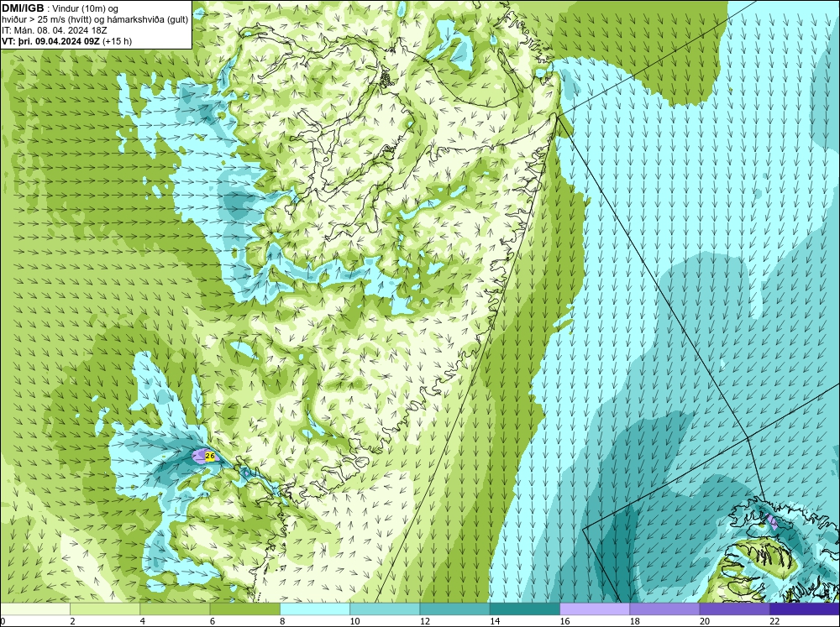This screenshot has width=840, height=627.
Task: Click the 'hviður > 25 m/s' description line
Action: [94, 19]
